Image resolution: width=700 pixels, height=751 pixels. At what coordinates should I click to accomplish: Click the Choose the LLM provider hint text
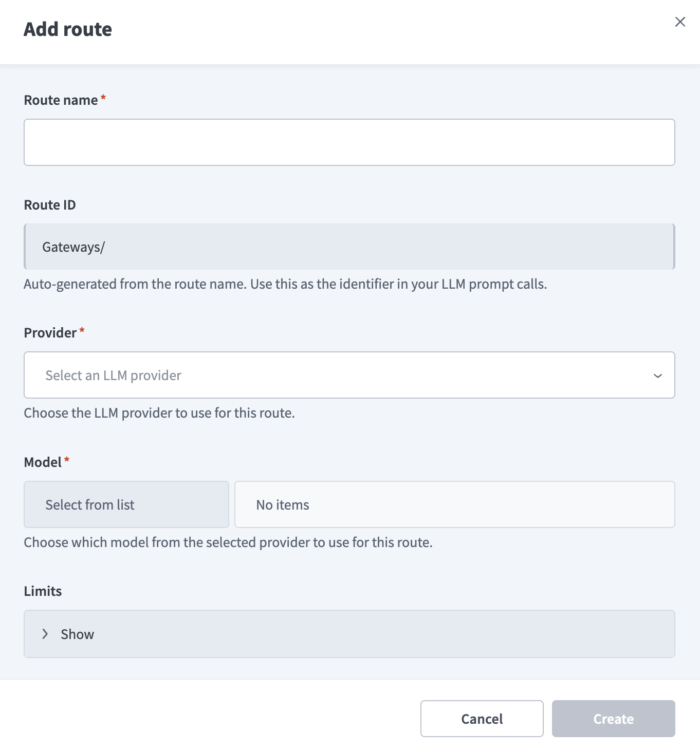click(159, 413)
